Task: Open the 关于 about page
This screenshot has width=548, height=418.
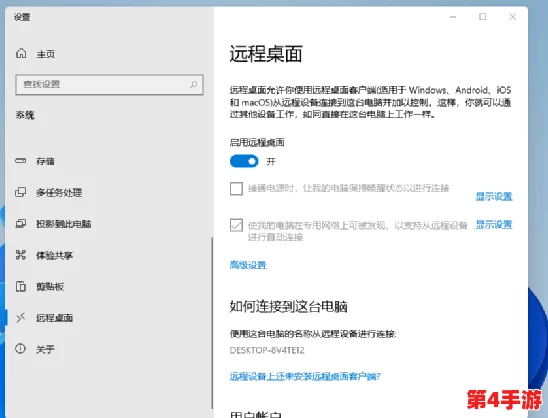Action: coord(45,349)
